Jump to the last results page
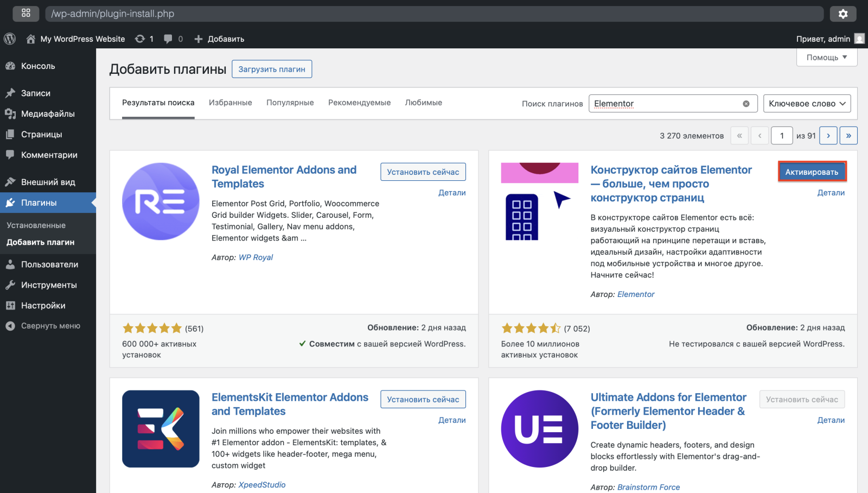868x493 pixels. pyautogui.click(x=848, y=136)
